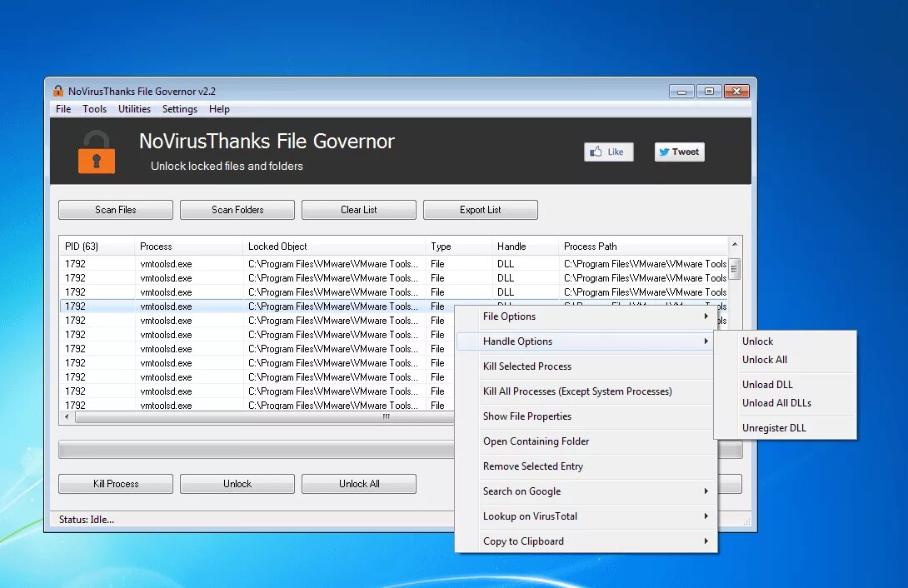The width and height of the screenshot is (908, 588).
Task: Open the File menu
Action: tap(63, 109)
